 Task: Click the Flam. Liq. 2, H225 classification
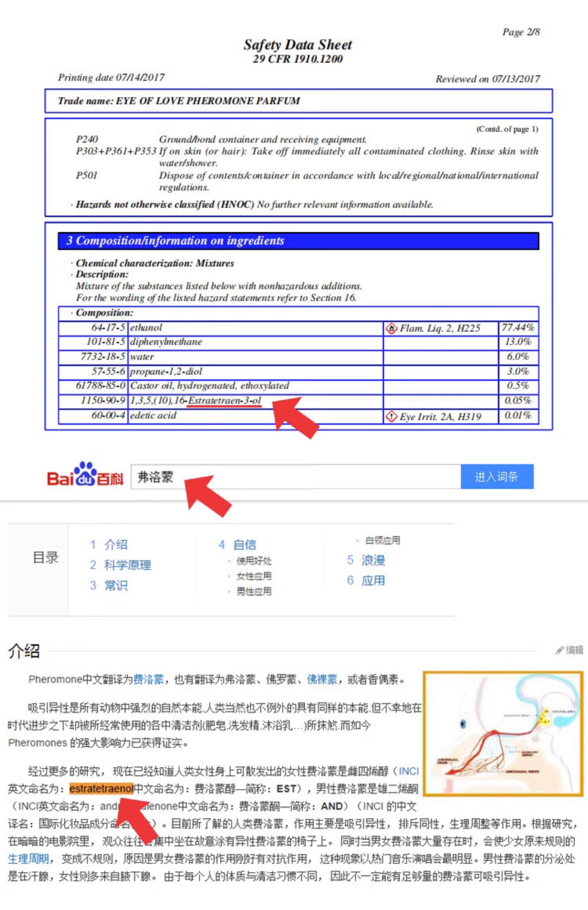(440, 328)
